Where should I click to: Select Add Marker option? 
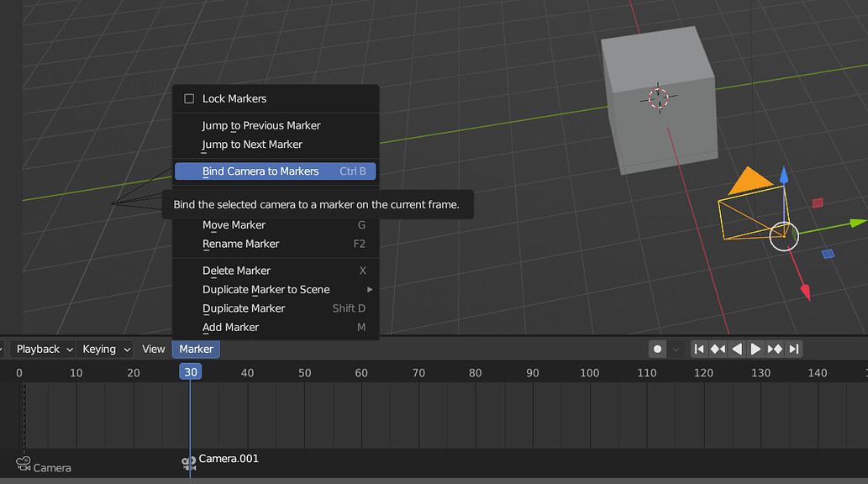pos(276,327)
